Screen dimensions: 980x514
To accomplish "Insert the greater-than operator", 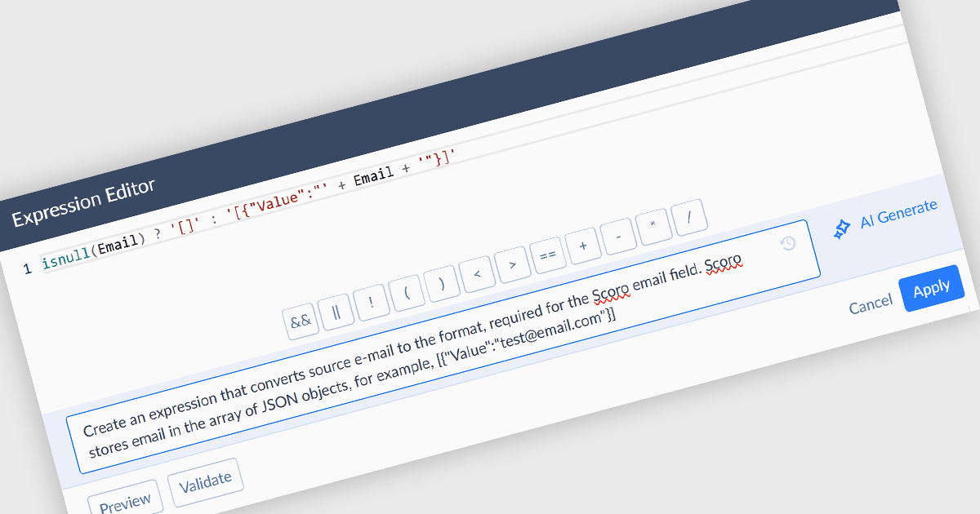I will tap(512, 264).
